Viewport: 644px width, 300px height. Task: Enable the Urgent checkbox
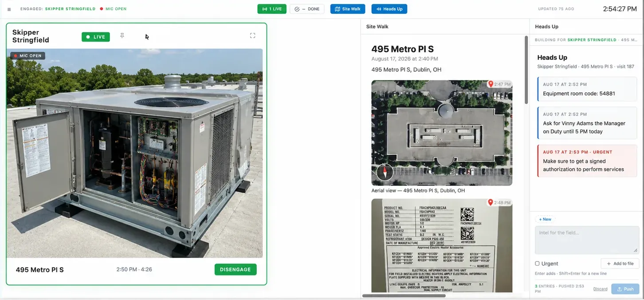pyautogui.click(x=537, y=264)
